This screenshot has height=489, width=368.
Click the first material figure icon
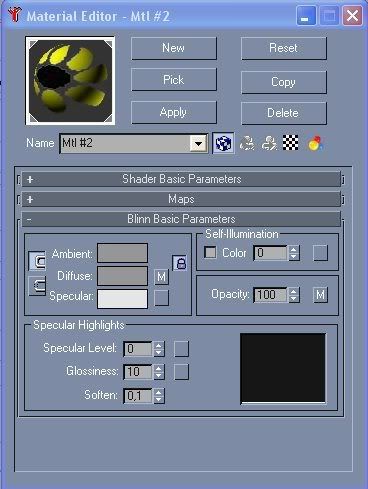coord(247,143)
